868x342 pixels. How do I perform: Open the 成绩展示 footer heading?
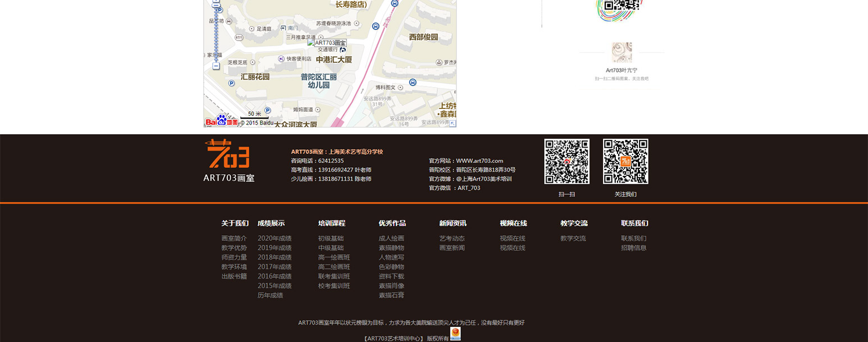coord(271,223)
